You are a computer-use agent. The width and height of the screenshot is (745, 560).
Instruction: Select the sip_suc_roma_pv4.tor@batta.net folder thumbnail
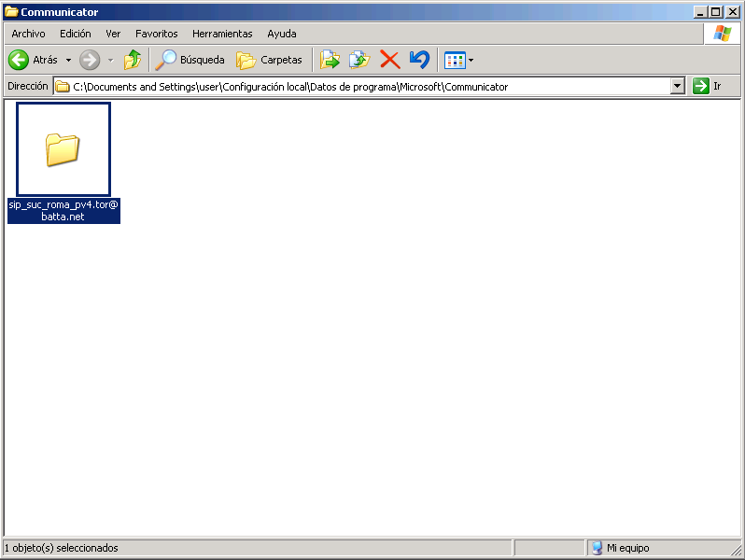(63, 149)
